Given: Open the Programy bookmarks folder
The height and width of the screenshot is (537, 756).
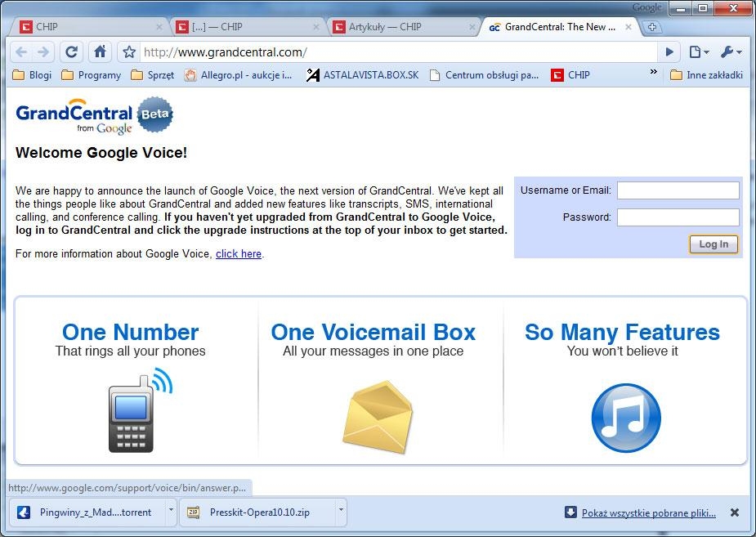Looking at the screenshot, I should 91,75.
